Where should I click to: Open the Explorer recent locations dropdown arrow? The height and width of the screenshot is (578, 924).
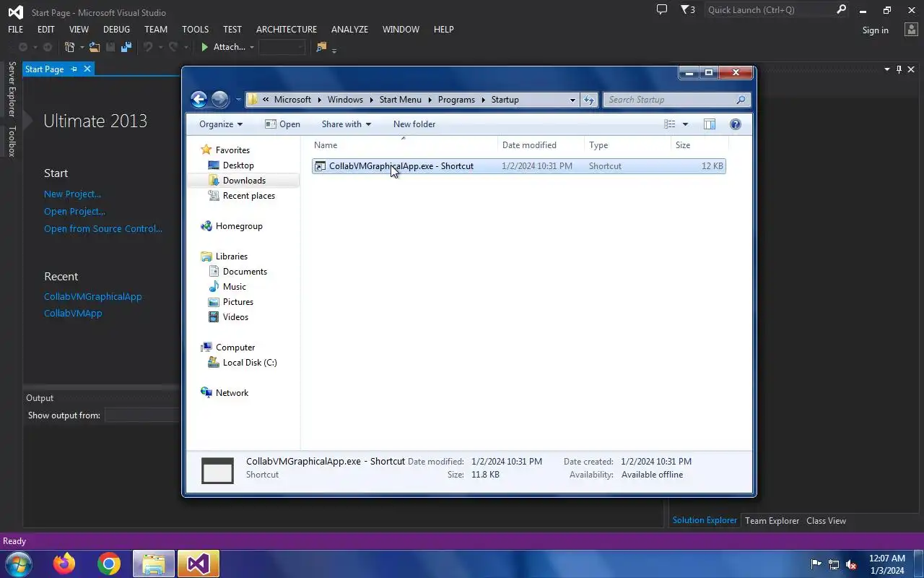tap(238, 100)
